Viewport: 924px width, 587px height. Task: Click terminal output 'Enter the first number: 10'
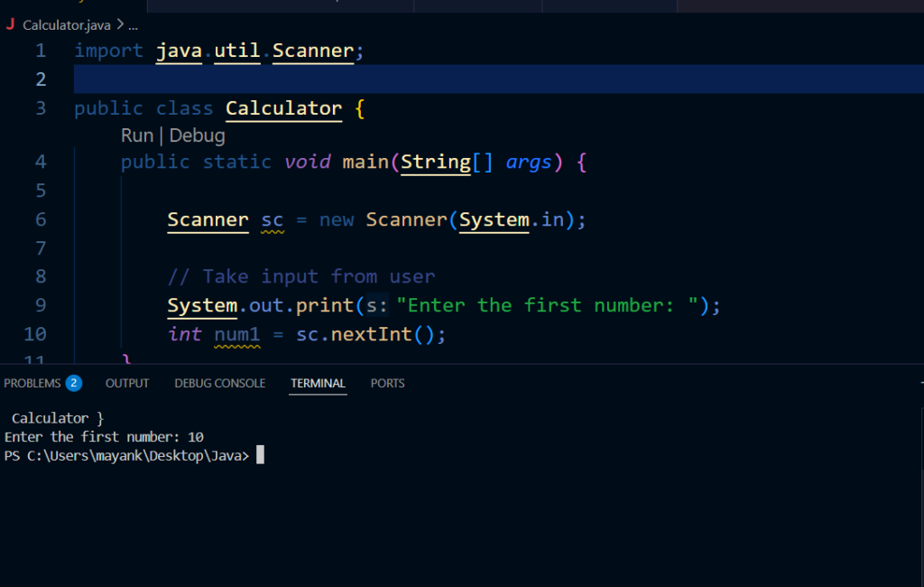(104, 437)
